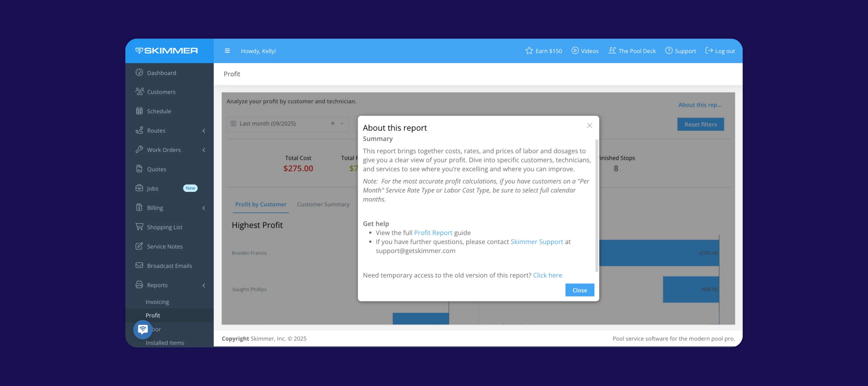868x386 pixels.
Task: Open the Last month date dropdown
Action: [342, 123]
